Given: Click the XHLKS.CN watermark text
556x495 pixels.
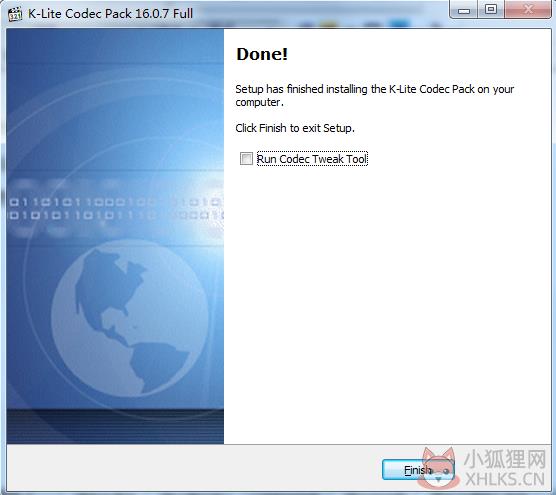Looking at the screenshot, I should (505, 479).
